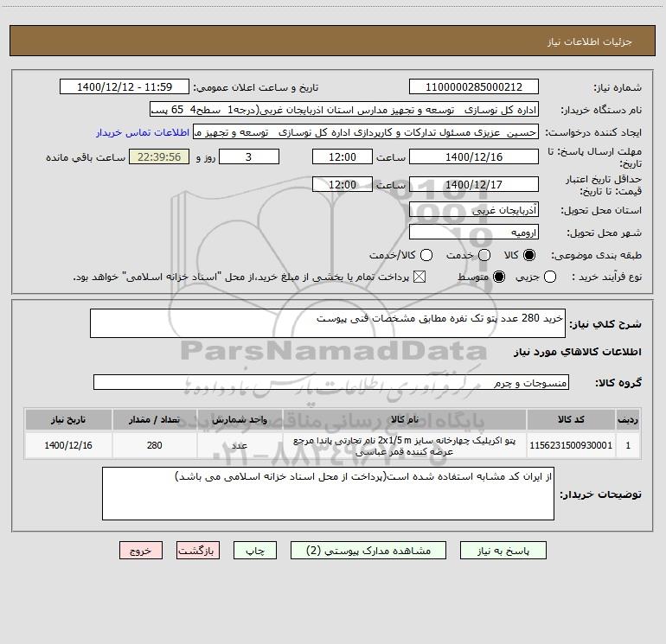Click page header جزئیات اطلاعات نیاز
Screen dimensions: 666x644
[x=590, y=41]
